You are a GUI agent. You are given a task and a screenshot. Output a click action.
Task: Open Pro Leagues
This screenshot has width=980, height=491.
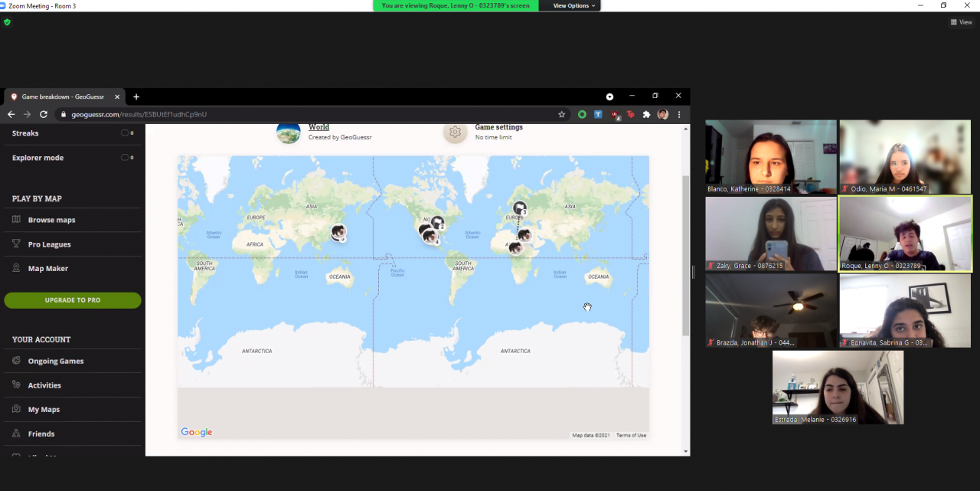point(49,244)
